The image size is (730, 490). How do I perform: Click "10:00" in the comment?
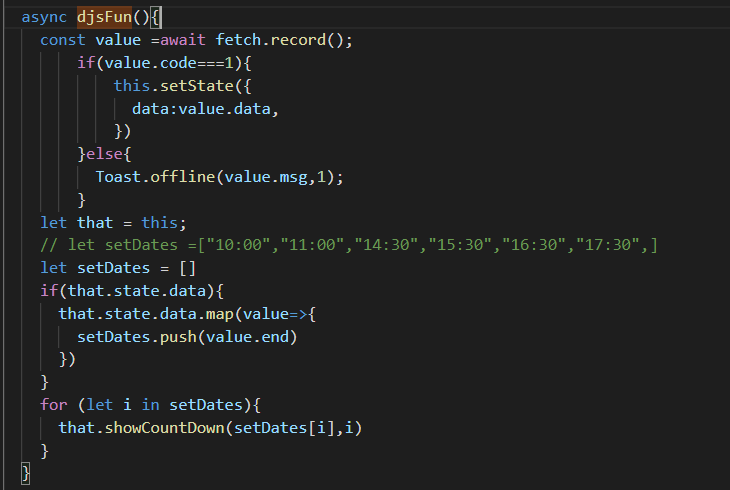point(238,245)
